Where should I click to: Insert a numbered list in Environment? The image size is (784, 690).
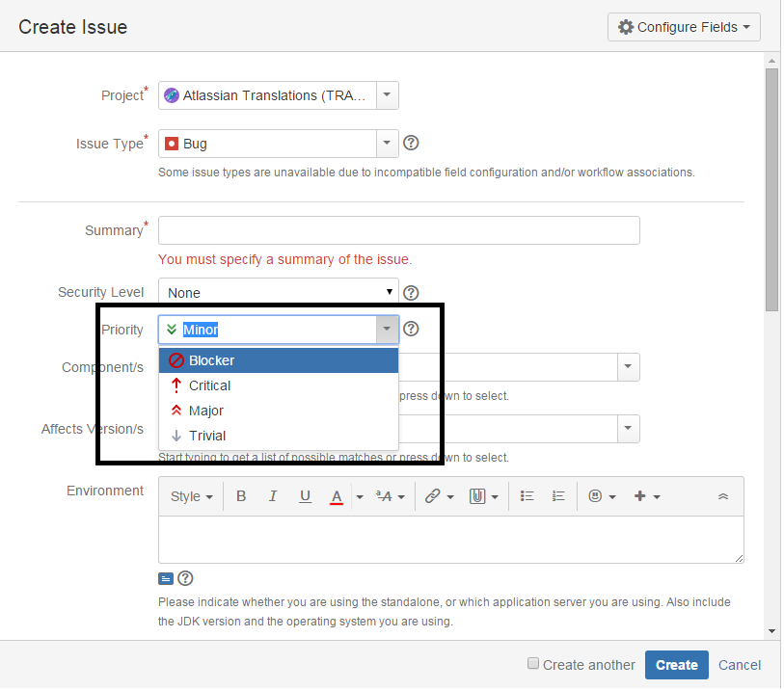pyautogui.click(x=557, y=496)
